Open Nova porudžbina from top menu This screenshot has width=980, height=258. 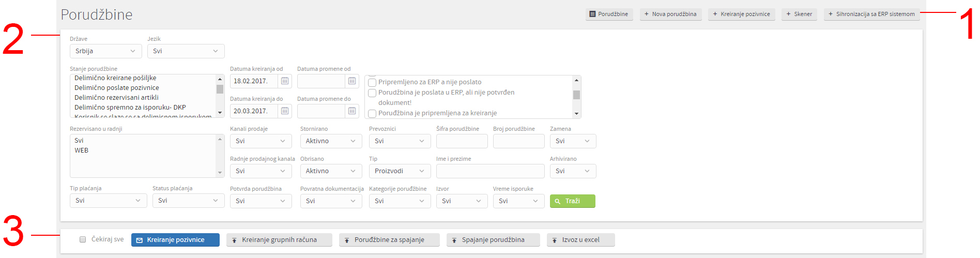(671, 14)
